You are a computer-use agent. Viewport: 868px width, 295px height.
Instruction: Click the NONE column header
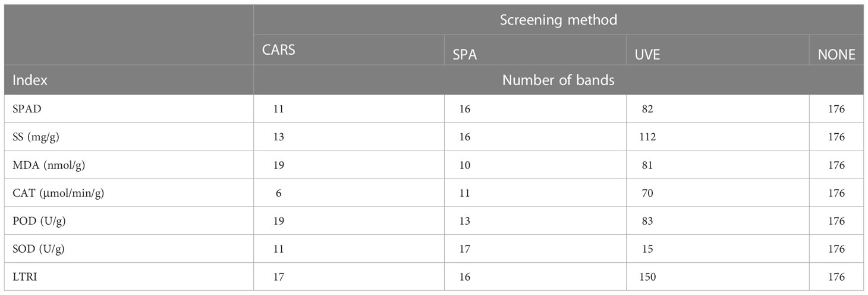tap(836, 55)
